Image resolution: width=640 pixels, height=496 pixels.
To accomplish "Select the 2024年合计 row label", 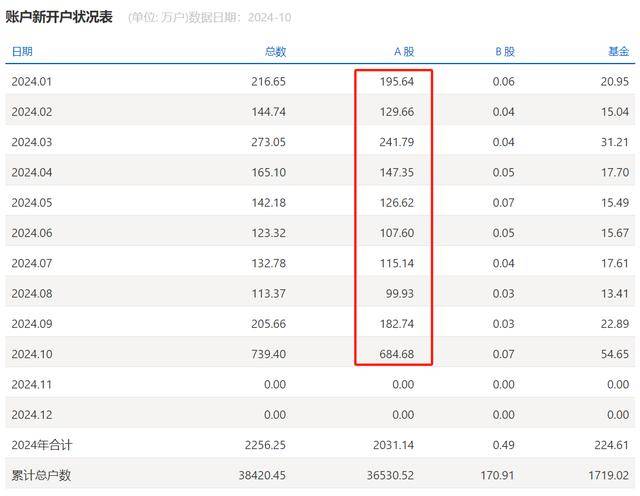I will 40,445.
